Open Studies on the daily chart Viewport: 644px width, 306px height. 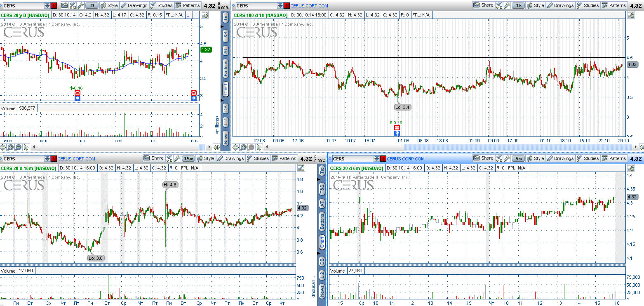pos(162,5)
